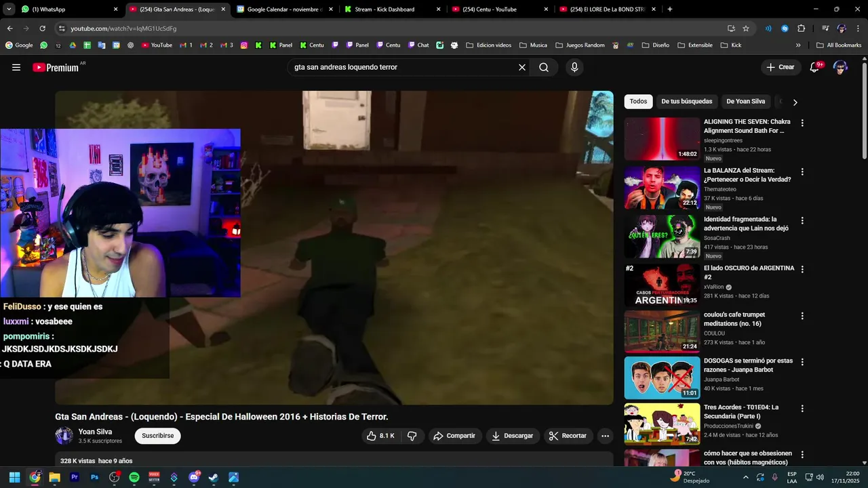Open Extensible bookmark folder
The image size is (868, 488).
695,45
